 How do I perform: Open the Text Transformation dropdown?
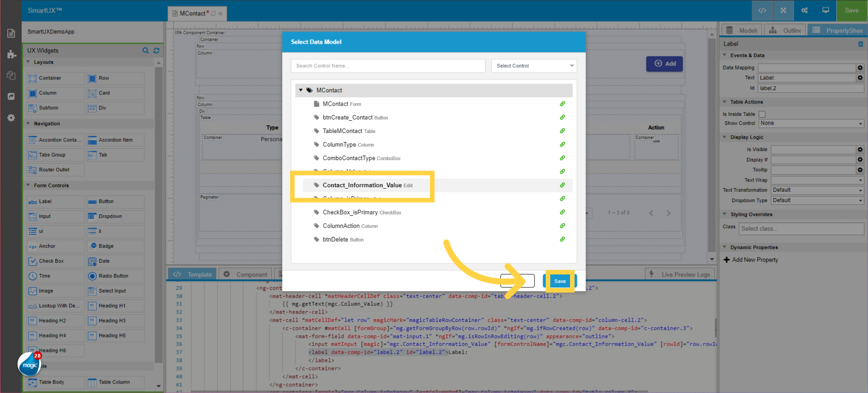point(817,190)
